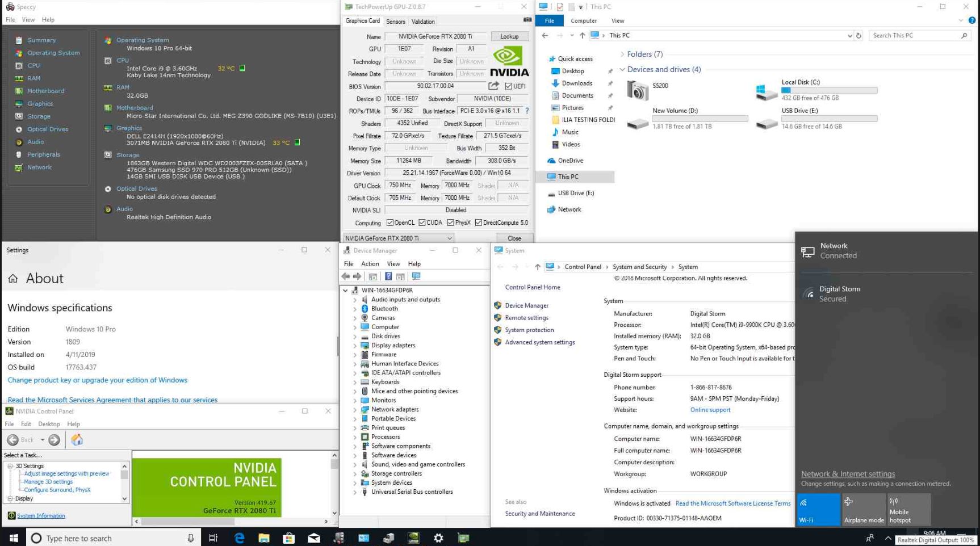The image size is (980, 546).
Task: Click the NVIDIA logo in GPU-Z
Action: 509,62
